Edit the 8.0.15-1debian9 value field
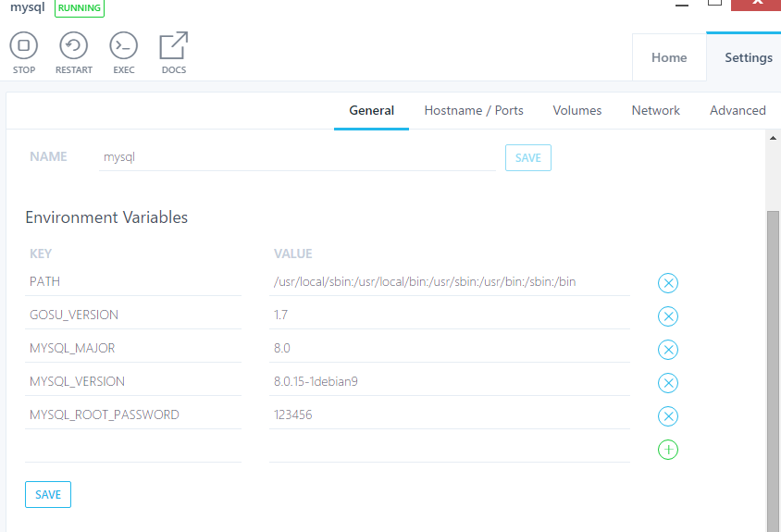 click(x=450, y=382)
